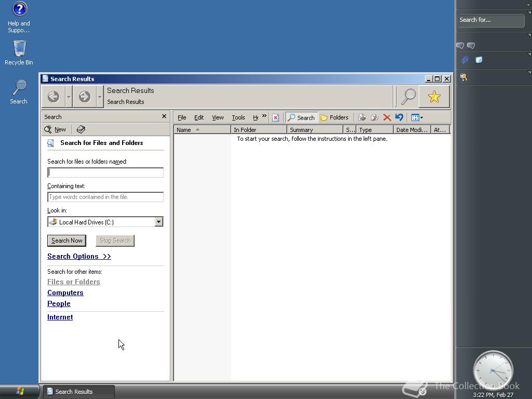Open the File menu
The height and width of the screenshot is (399, 532).
coord(182,117)
